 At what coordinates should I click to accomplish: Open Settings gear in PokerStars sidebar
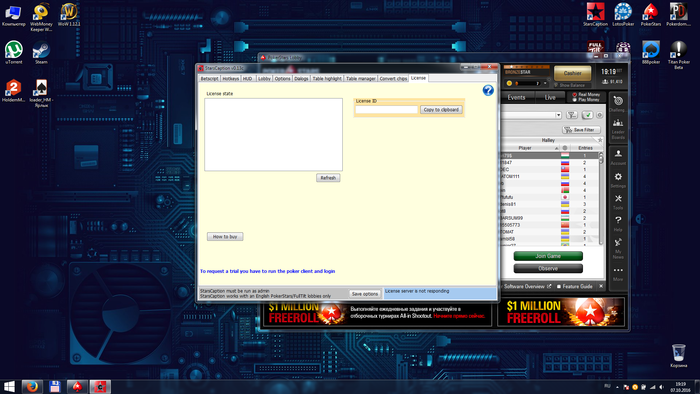click(x=618, y=180)
